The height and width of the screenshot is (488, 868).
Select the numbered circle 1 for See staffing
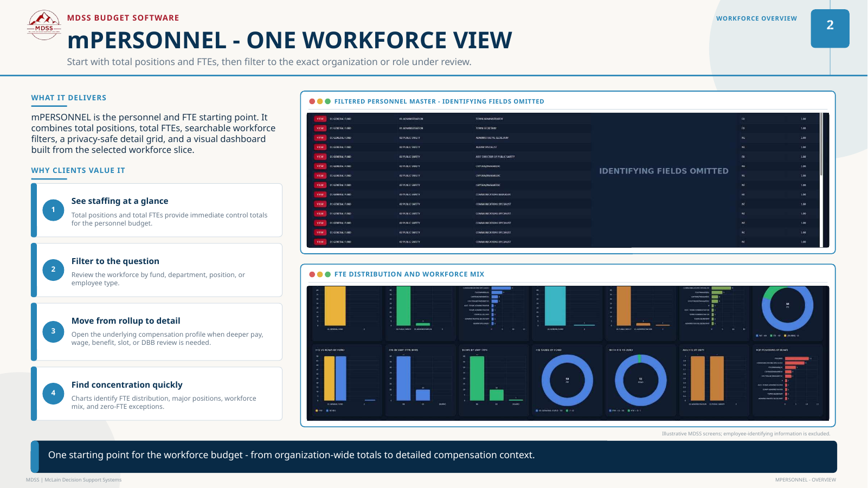(53, 210)
